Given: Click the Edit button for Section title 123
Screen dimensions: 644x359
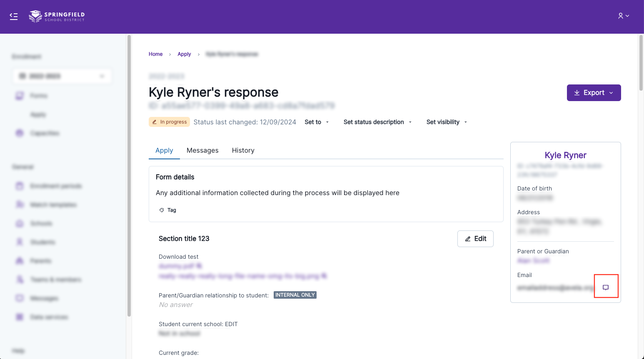Looking at the screenshot, I should [475, 239].
